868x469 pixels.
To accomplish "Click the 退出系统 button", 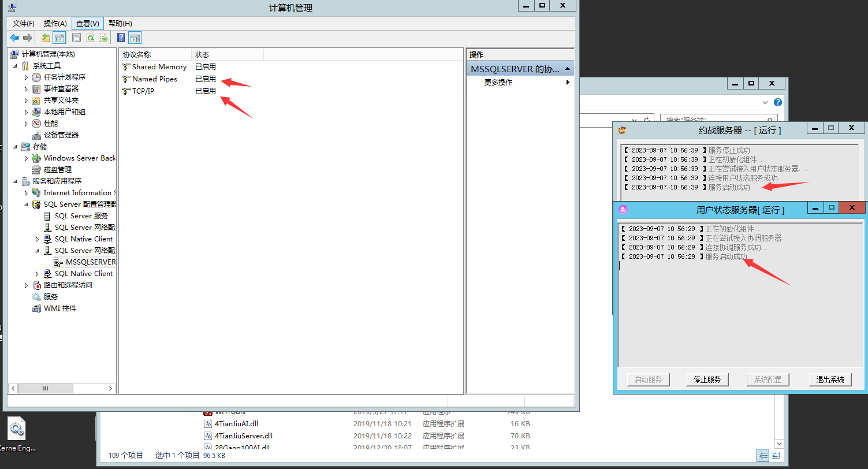I will tap(830, 379).
